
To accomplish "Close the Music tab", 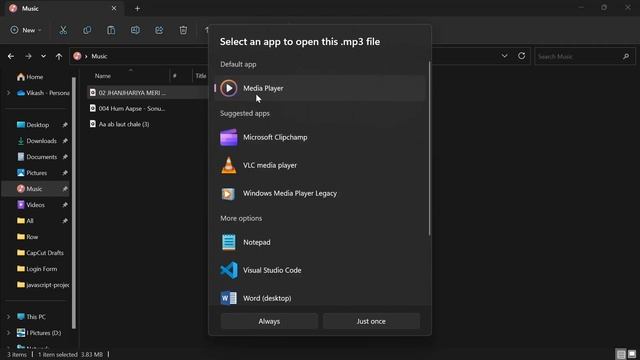I will click(114, 8).
